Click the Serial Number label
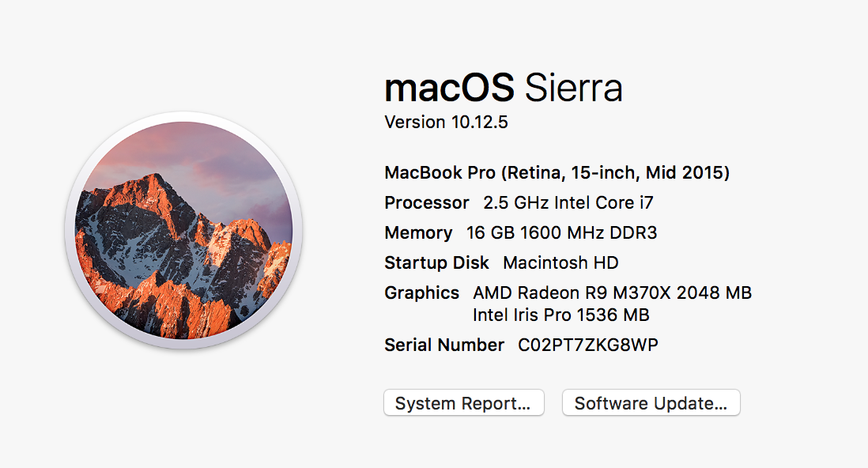Image resolution: width=868 pixels, height=468 pixels. coord(444,345)
